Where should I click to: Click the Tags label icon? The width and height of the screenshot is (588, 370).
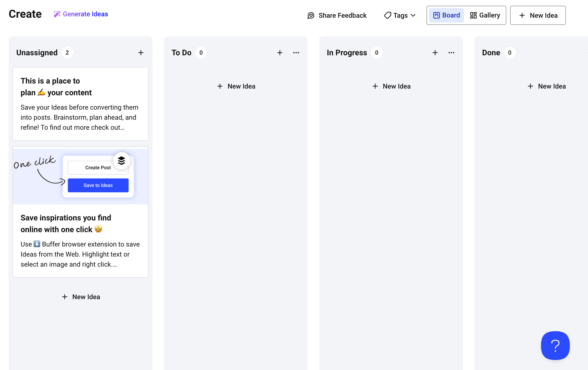click(x=387, y=15)
